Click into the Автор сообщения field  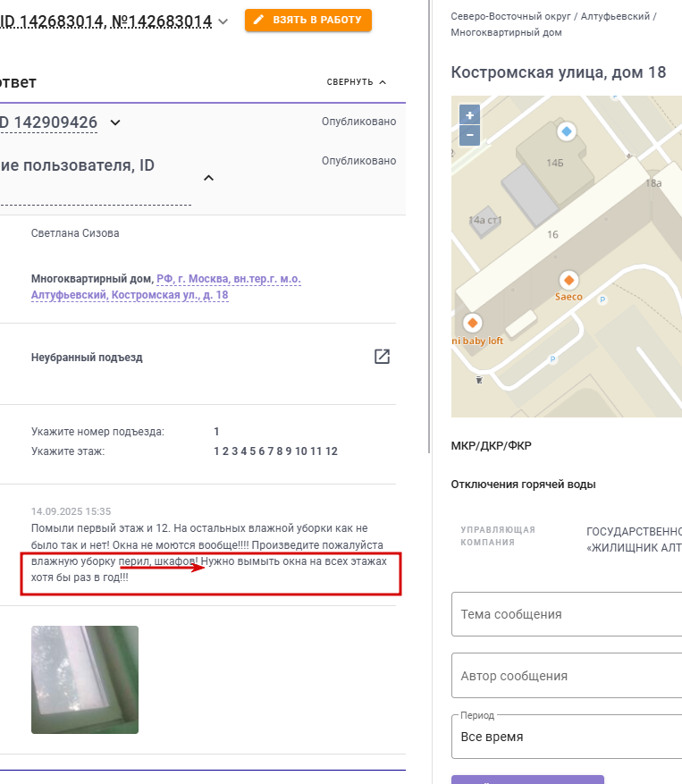coord(567,676)
